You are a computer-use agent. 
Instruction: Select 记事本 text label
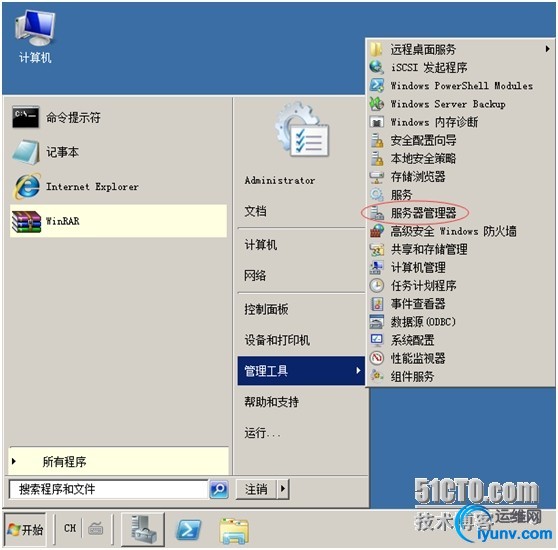coord(62,152)
